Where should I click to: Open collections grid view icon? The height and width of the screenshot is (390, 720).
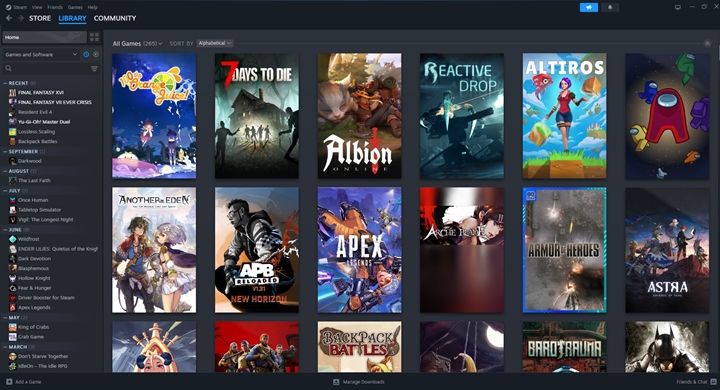[94, 37]
